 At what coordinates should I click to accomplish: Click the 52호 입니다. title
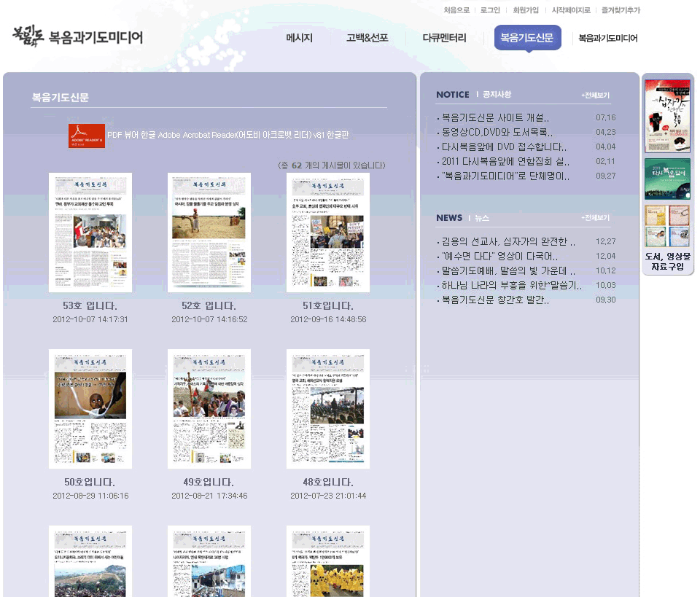(209, 305)
